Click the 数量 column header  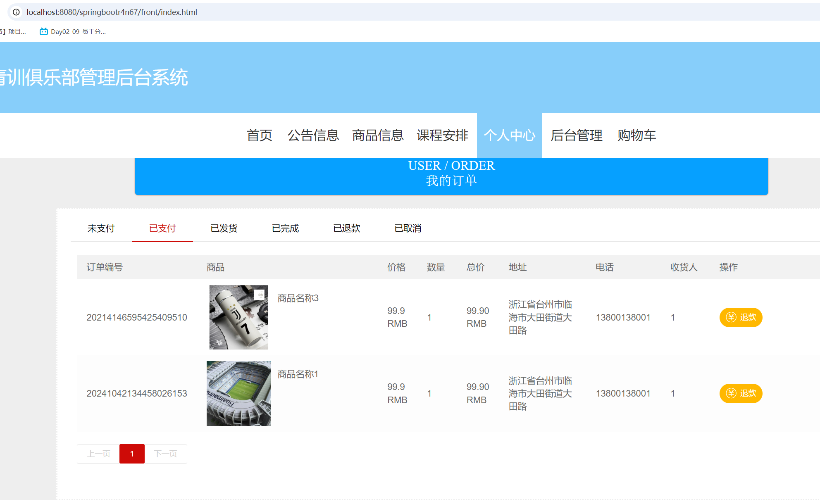tap(436, 267)
